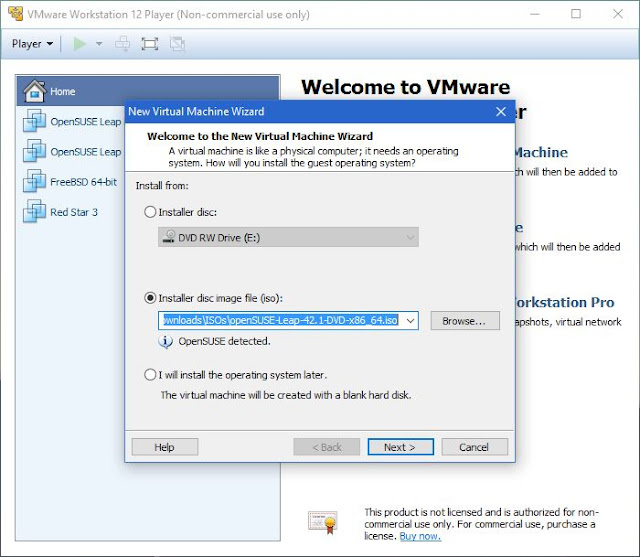The image size is (640, 557).
Task: Click the license certificate icon
Action: pyautogui.click(x=323, y=522)
